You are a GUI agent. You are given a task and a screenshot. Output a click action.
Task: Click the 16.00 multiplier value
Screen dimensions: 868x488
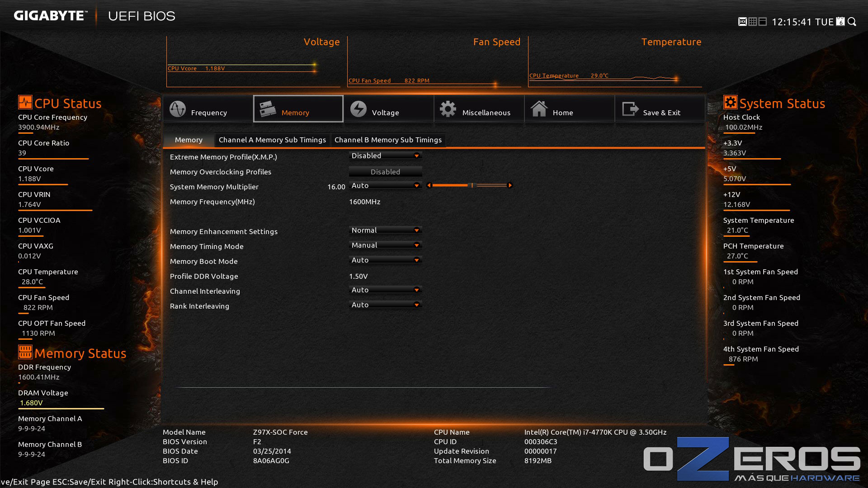(x=336, y=187)
